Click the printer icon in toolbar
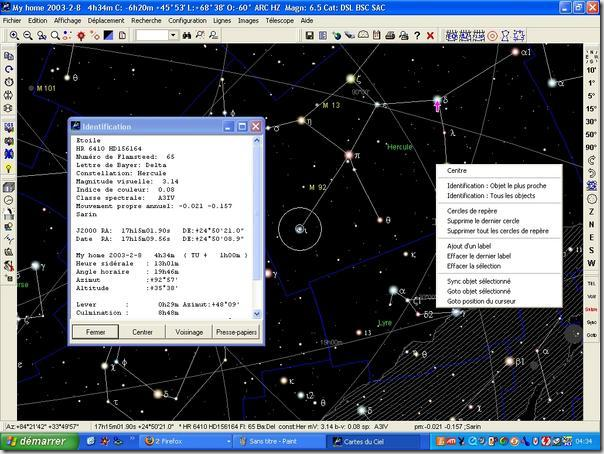This screenshot has height=454, width=604. [x=390, y=35]
